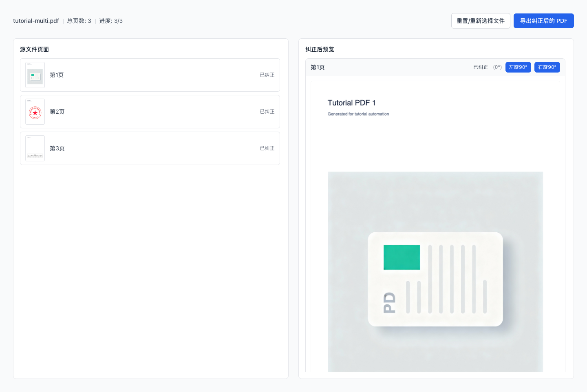Screen dimensions: 587x392
Task: Click the Tutorial PDF 1 title in preview
Action: (x=351, y=103)
